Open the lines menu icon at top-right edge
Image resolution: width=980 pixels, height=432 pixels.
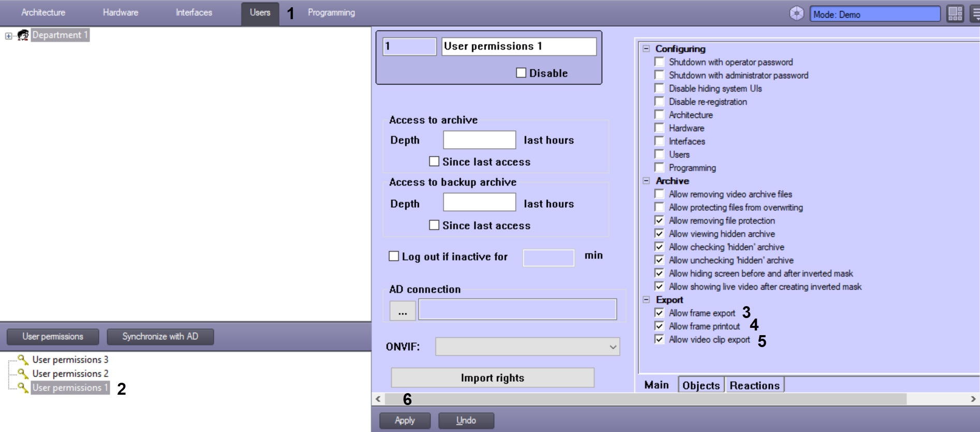point(974,13)
